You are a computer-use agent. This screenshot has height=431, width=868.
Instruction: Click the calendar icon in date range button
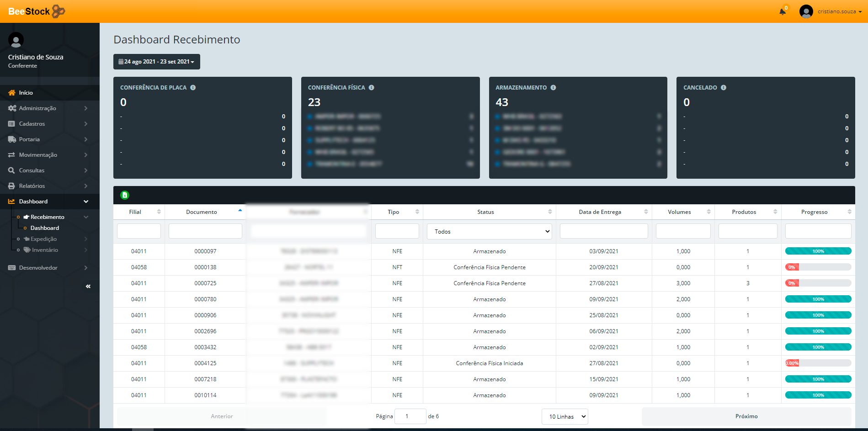(x=121, y=62)
